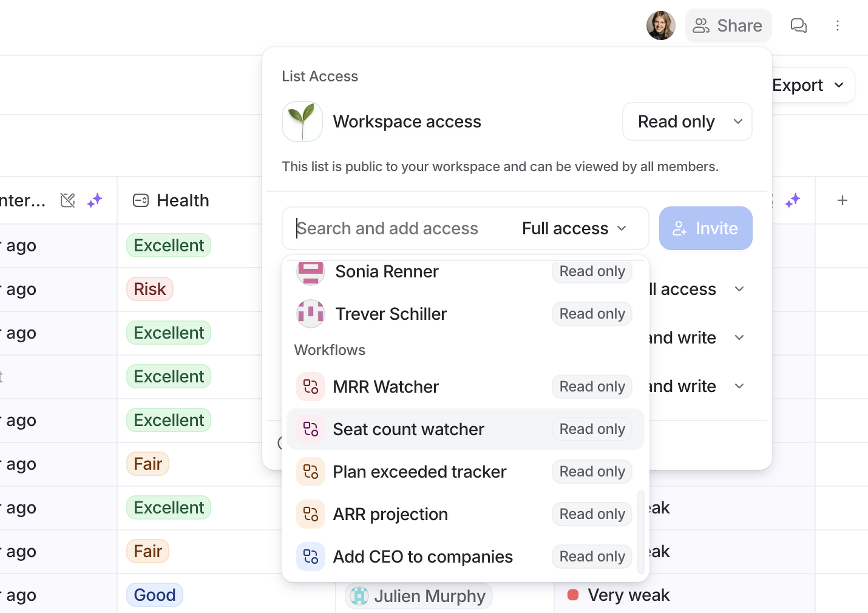The height and width of the screenshot is (613, 868).
Task: Click the MRR Watcher workflow icon
Action: click(310, 387)
